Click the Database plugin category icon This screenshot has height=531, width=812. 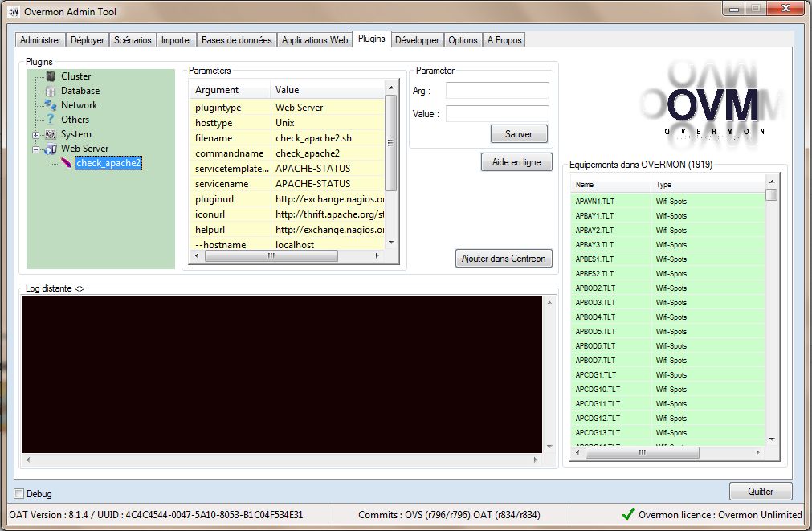pos(51,91)
